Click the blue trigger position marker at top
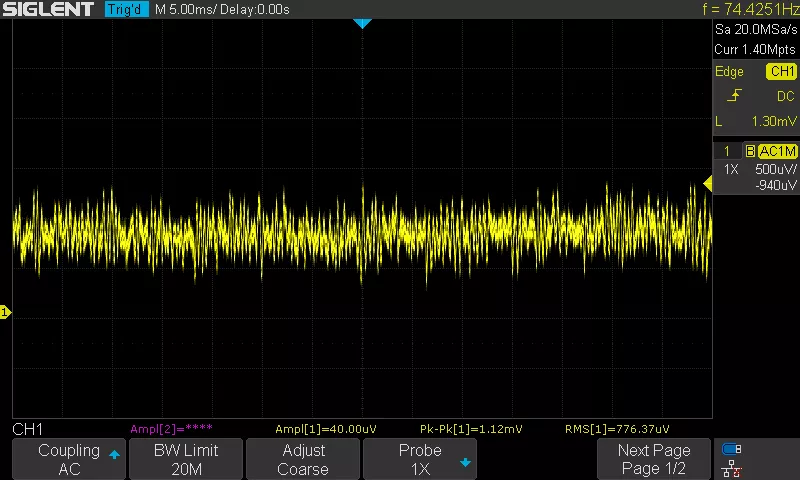800x480 pixels. 362,23
